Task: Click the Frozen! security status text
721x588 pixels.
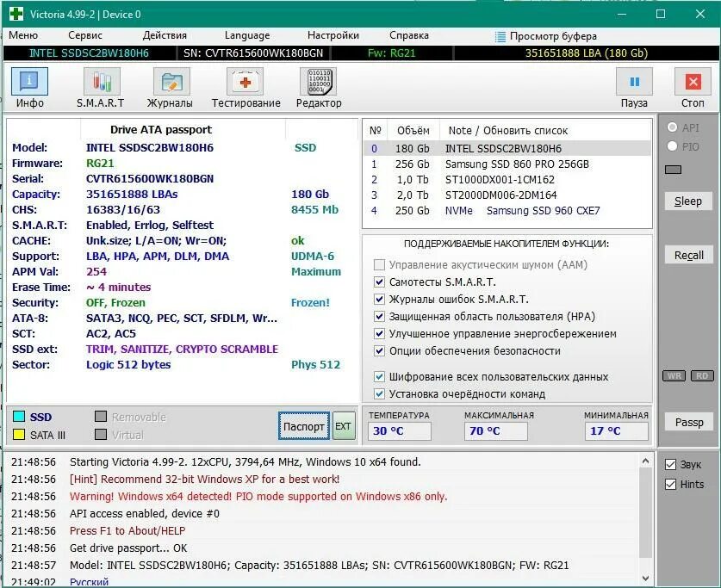Action: tap(310, 303)
